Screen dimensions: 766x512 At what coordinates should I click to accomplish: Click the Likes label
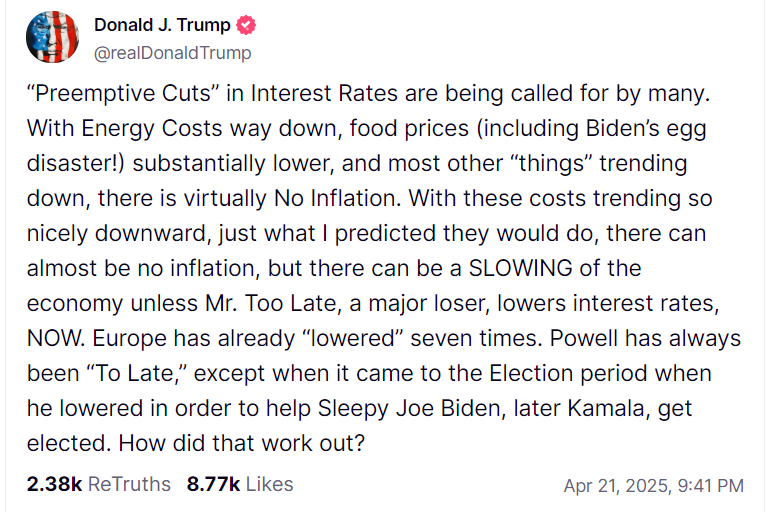(x=269, y=484)
